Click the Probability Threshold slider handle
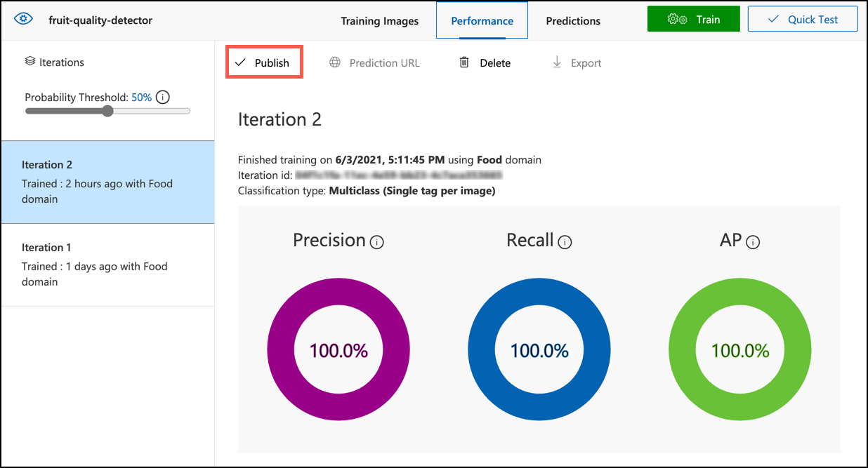The height and width of the screenshot is (468, 868). pyautogui.click(x=107, y=111)
